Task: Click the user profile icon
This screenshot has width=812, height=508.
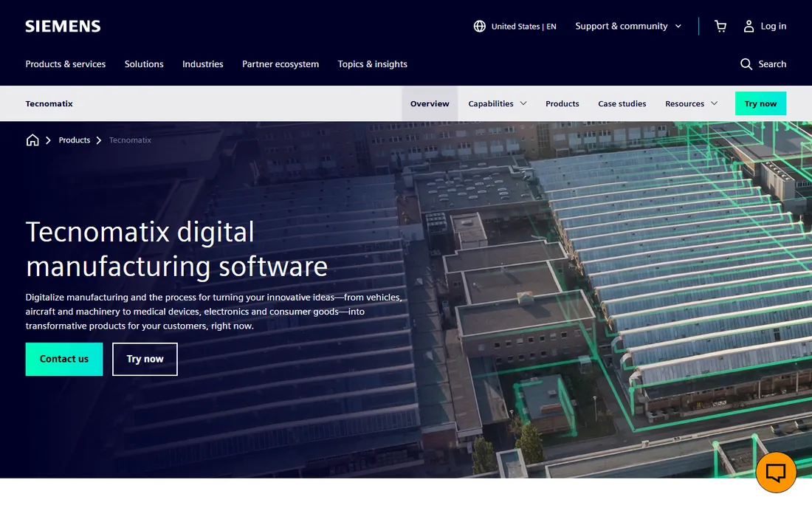Action: (x=749, y=27)
